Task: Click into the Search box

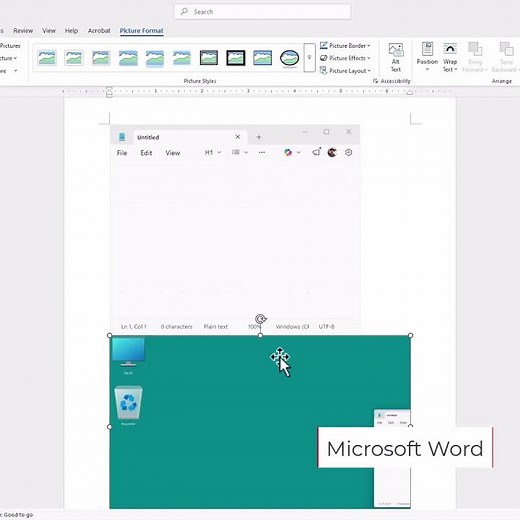Action: [x=262, y=12]
